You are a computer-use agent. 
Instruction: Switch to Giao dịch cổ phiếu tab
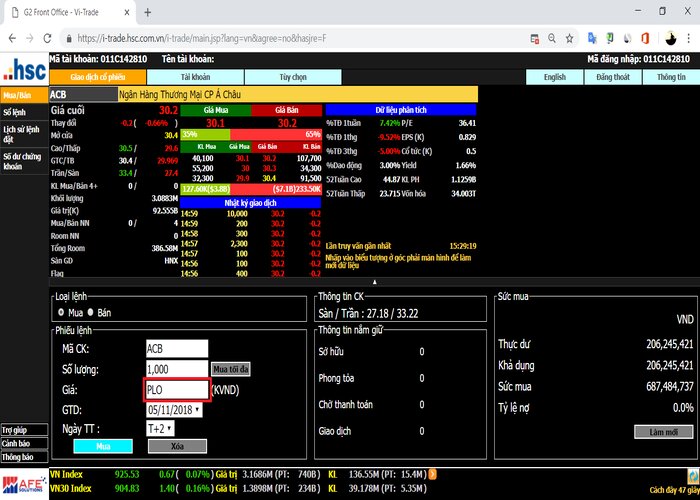coord(98,77)
